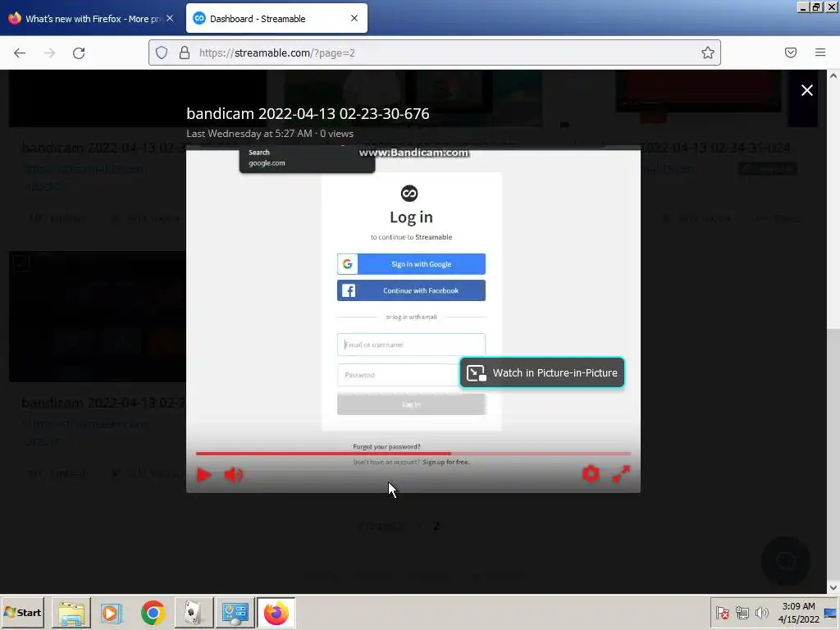Image resolution: width=840 pixels, height=630 pixels.
Task: Click the Streamable logo in video frame
Action: [409, 194]
